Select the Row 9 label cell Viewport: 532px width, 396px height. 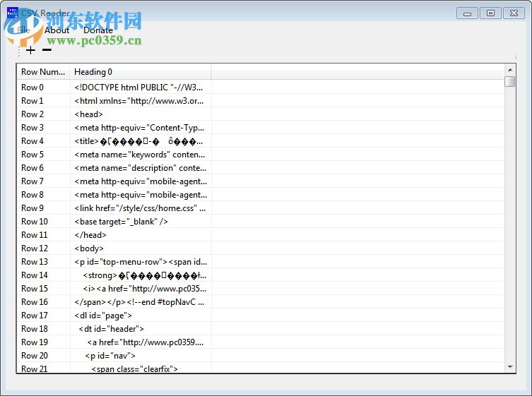point(44,208)
